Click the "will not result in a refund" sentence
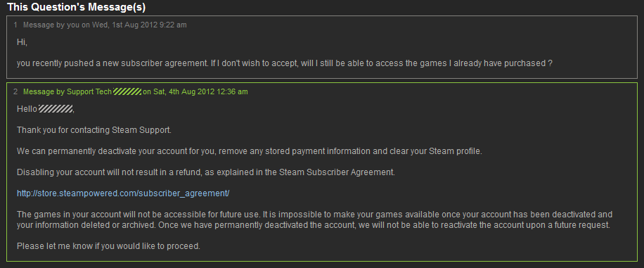 [x=206, y=172]
